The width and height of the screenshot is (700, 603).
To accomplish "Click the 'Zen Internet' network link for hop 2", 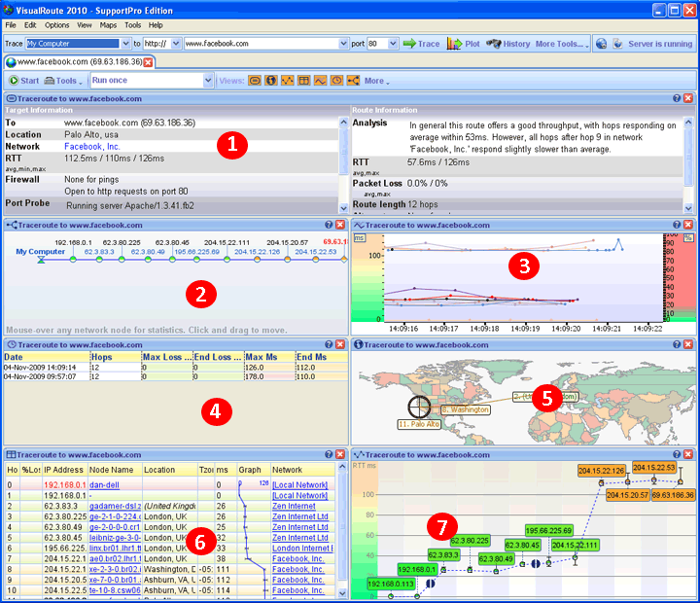I will [294, 506].
